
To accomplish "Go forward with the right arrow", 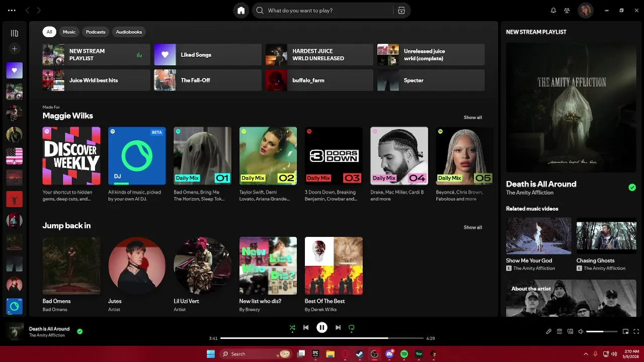I will tap(39, 11).
